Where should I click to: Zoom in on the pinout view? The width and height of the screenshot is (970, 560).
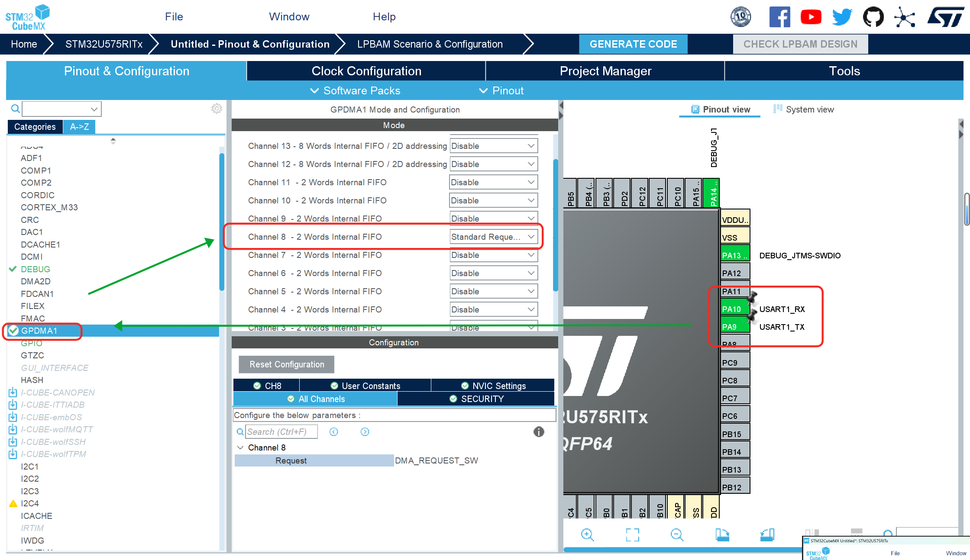point(587,535)
